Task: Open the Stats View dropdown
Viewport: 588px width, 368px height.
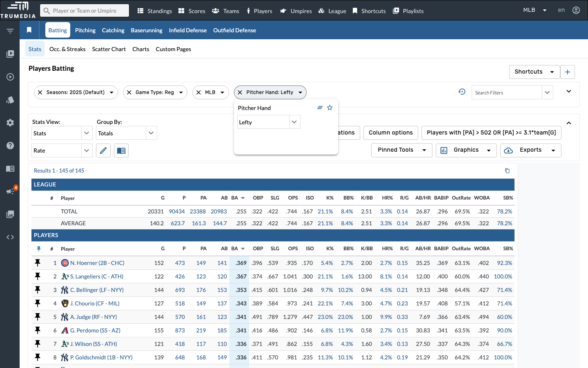Action: 61,133
